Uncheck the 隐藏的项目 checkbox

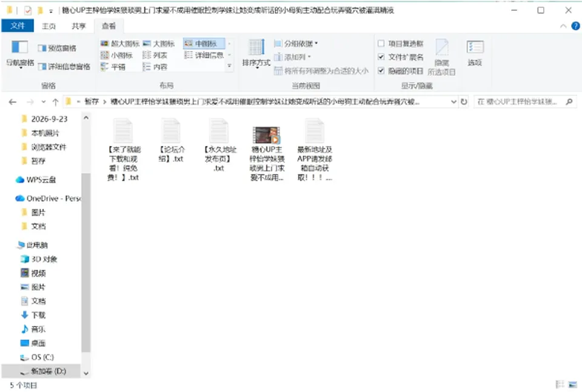tap(381, 71)
